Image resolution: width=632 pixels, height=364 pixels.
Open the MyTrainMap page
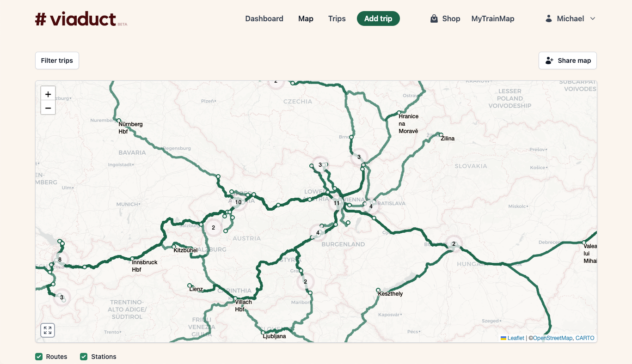click(493, 18)
